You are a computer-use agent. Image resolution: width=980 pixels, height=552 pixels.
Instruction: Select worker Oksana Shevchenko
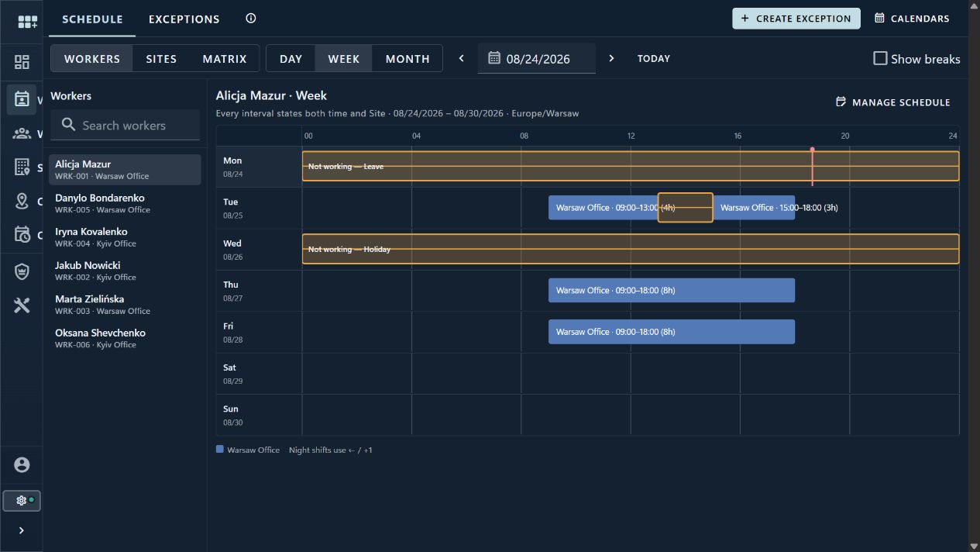(125, 338)
